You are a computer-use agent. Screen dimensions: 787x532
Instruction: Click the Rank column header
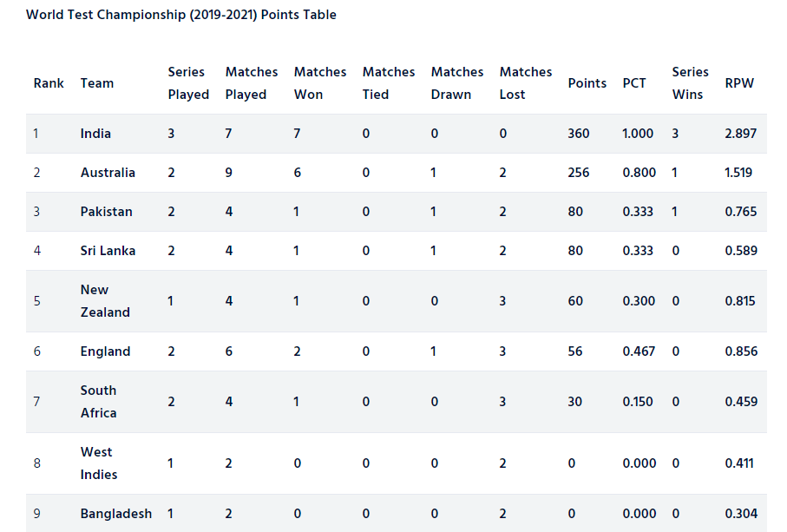point(49,83)
